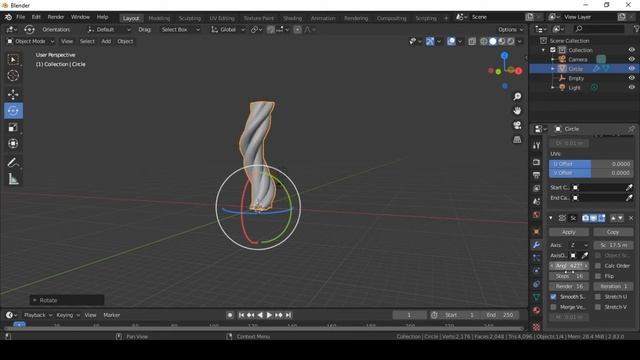Open the File menu
The height and width of the screenshot is (360, 640).
click(20, 17)
